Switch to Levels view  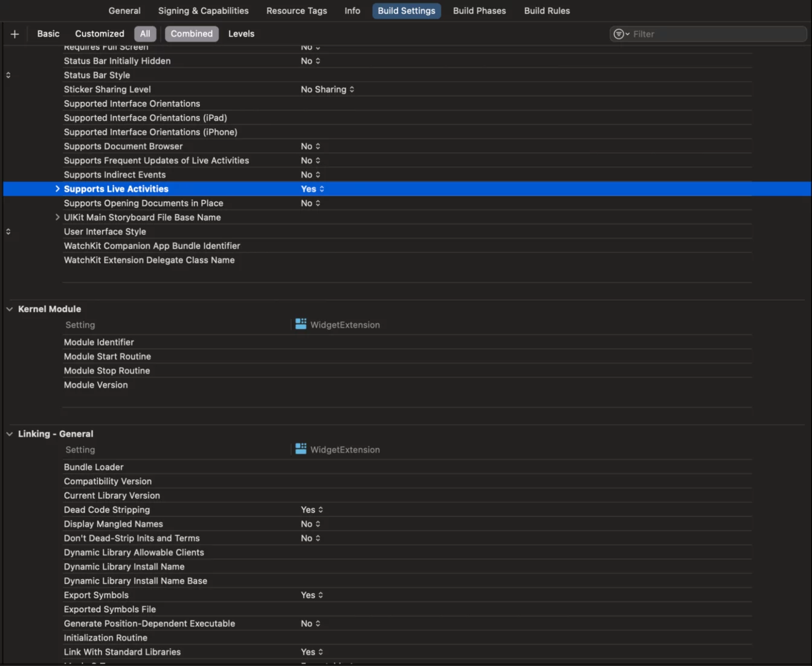[241, 34]
